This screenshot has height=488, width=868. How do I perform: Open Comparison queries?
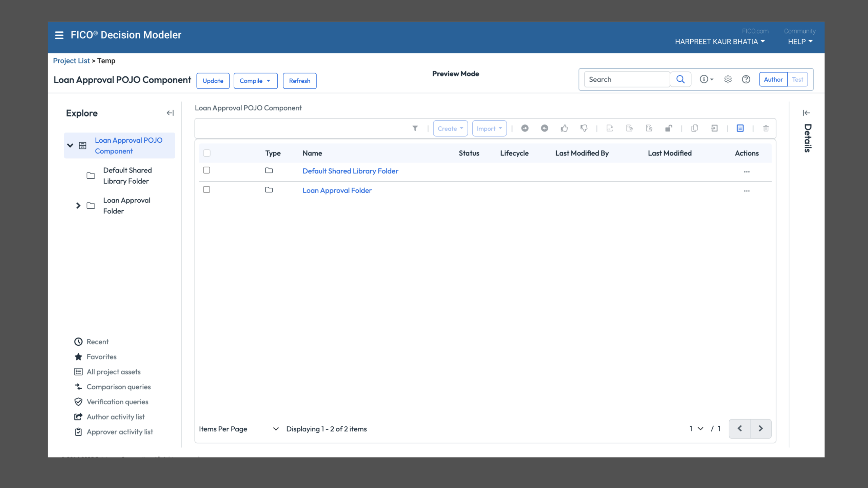(x=112, y=387)
